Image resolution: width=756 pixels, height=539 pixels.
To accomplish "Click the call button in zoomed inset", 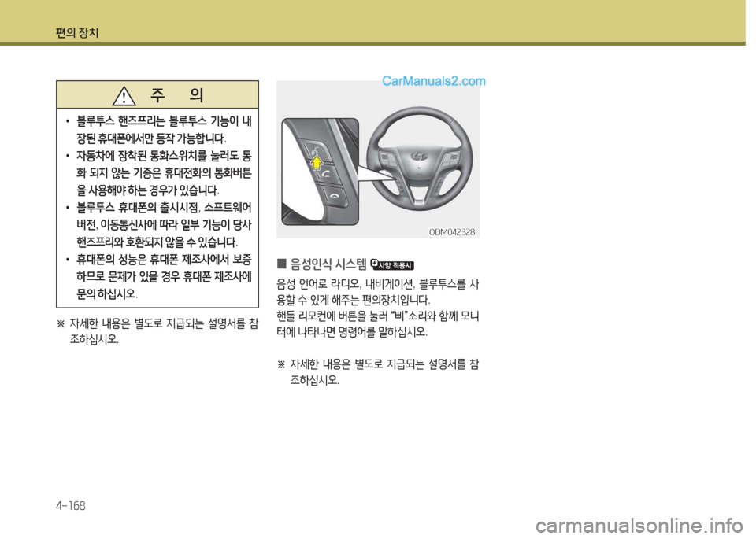I will [326, 175].
